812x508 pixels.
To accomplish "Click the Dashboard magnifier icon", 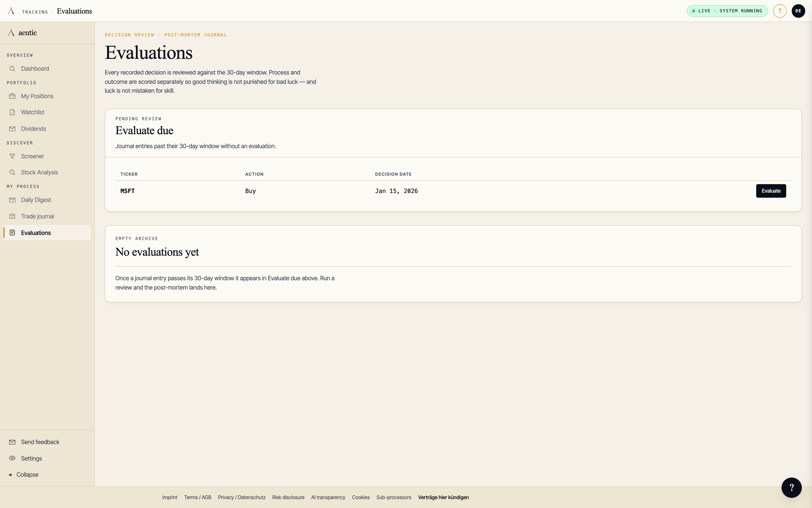I will pyautogui.click(x=12, y=69).
